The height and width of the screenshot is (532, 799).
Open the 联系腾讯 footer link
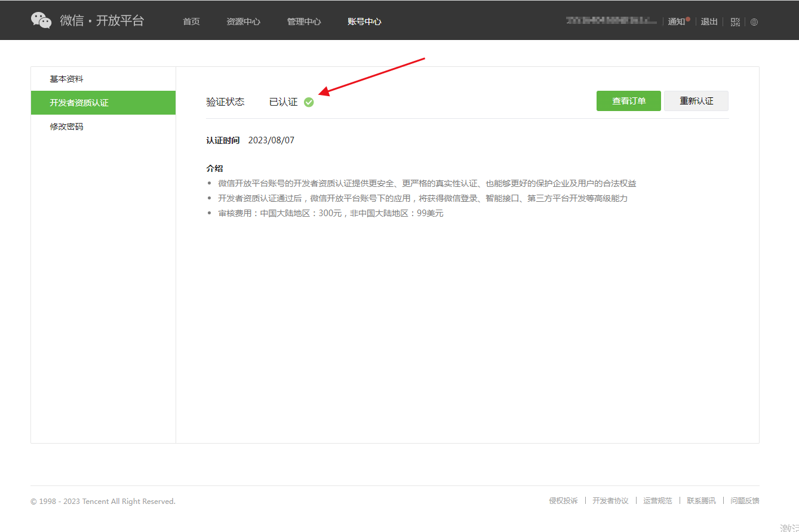[x=701, y=501]
